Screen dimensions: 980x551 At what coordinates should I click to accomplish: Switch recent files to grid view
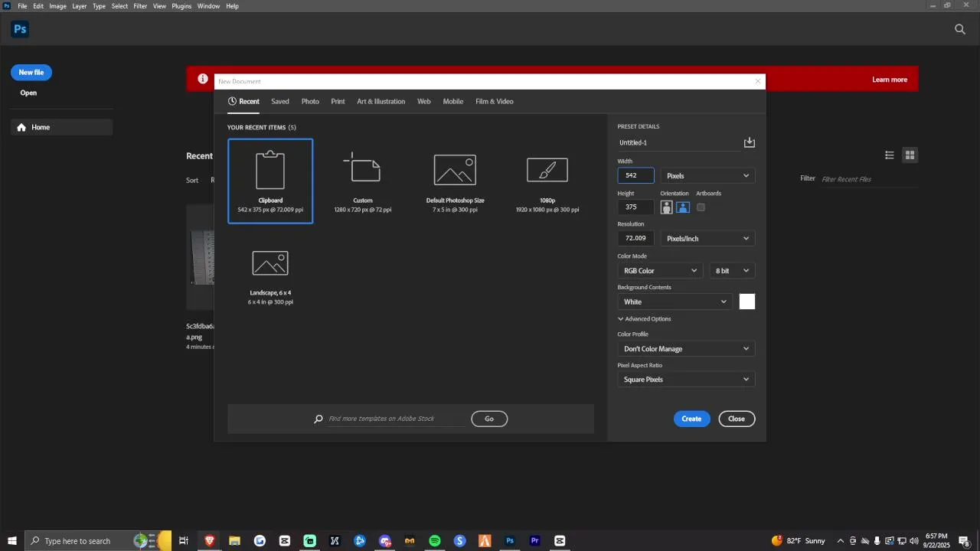(910, 155)
